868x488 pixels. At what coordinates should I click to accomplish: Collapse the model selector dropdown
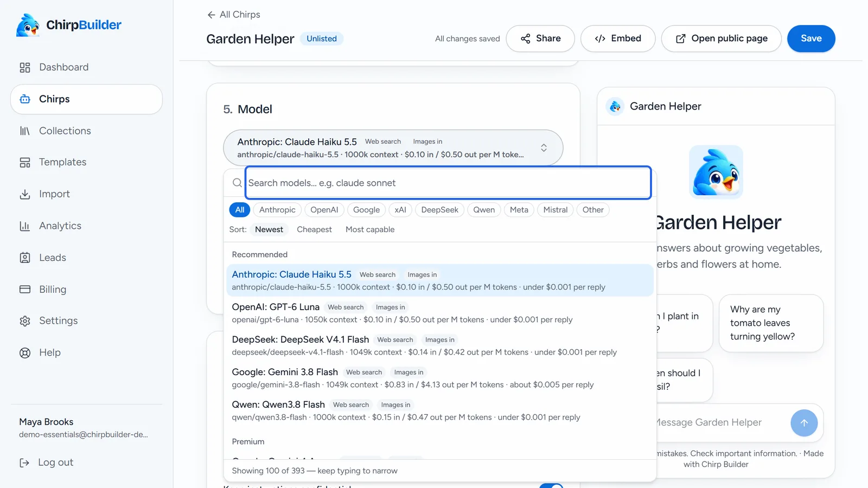pyautogui.click(x=393, y=147)
